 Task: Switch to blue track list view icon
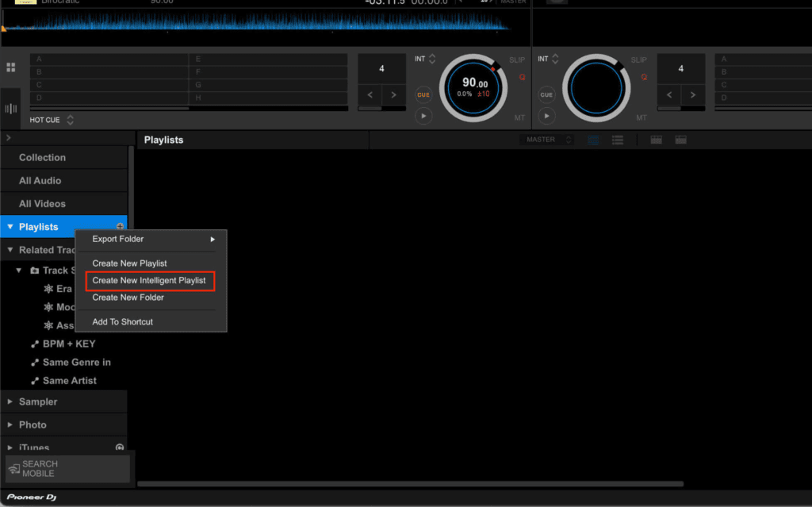594,140
